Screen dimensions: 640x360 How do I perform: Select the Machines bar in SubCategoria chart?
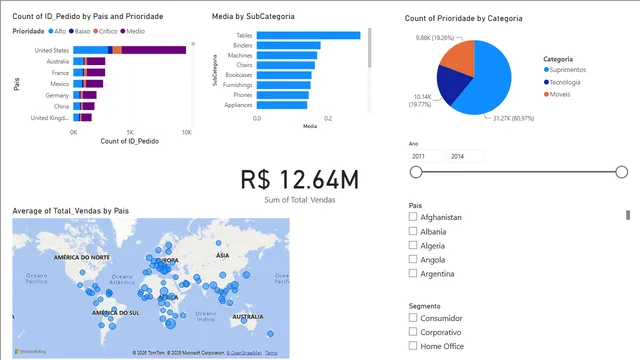pyautogui.click(x=287, y=55)
